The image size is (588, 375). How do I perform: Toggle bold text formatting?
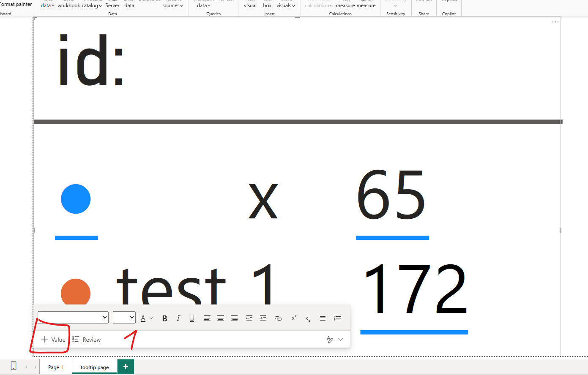(x=165, y=318)
